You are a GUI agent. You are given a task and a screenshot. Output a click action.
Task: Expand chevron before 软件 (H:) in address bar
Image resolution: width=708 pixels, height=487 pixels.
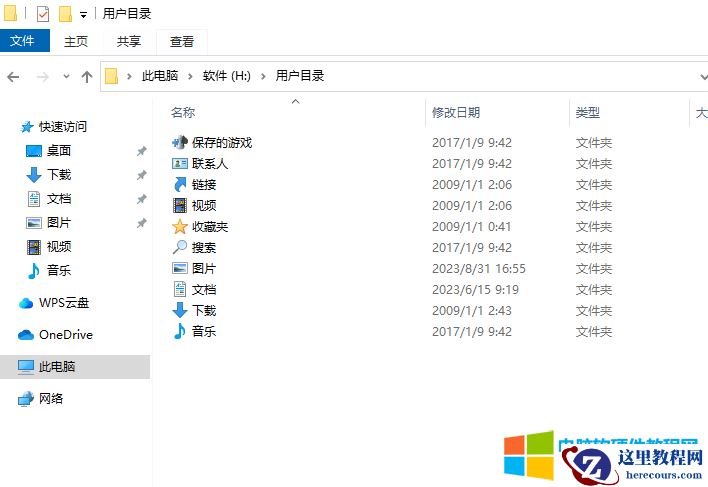190,76
